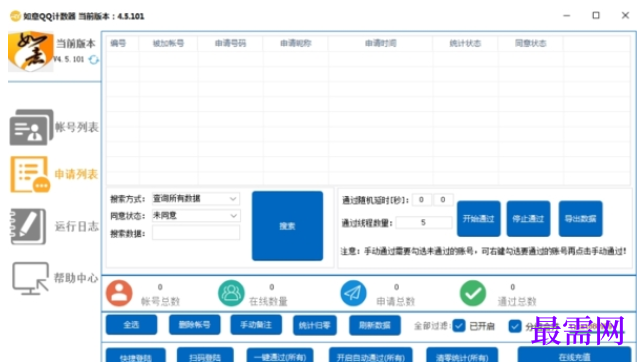
Task: Click the 当前版本 text beside logo
Action: pos(75,43)
